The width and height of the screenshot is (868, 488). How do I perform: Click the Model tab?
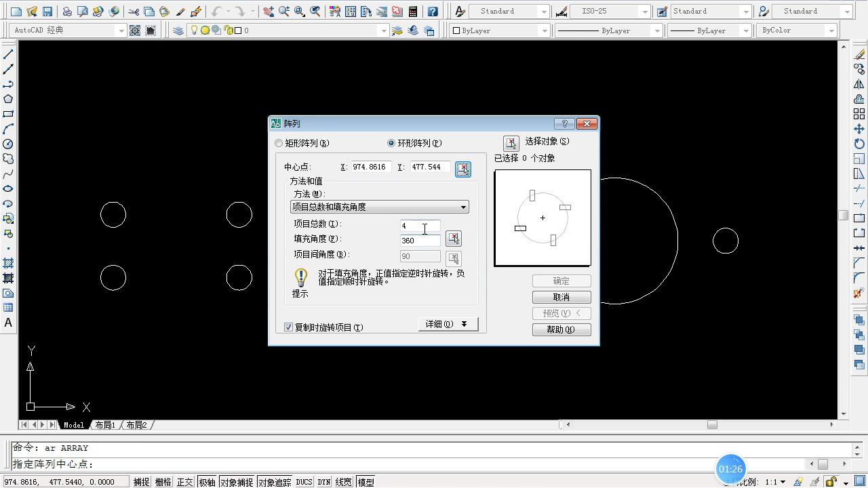(73, 425)
